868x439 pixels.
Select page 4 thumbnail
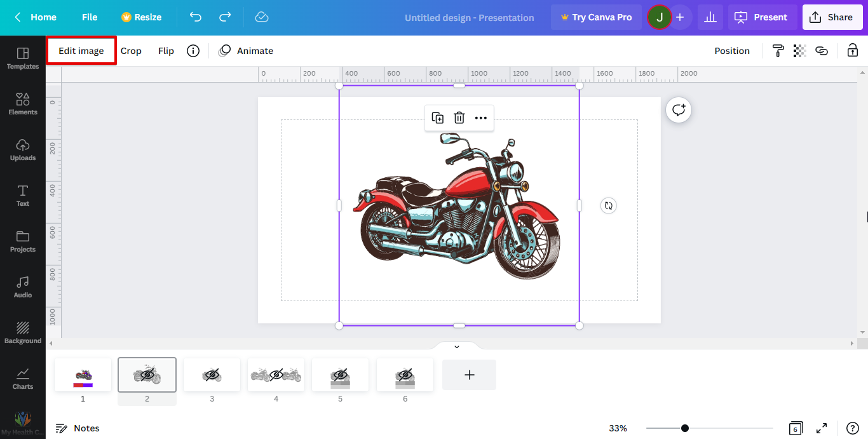(x=276, y=375)
